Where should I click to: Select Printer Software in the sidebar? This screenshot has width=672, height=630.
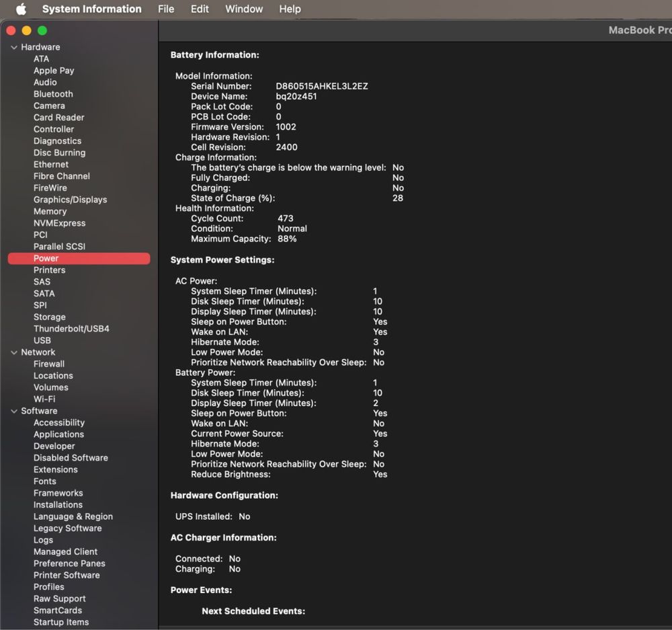click(x=67, y=575)
